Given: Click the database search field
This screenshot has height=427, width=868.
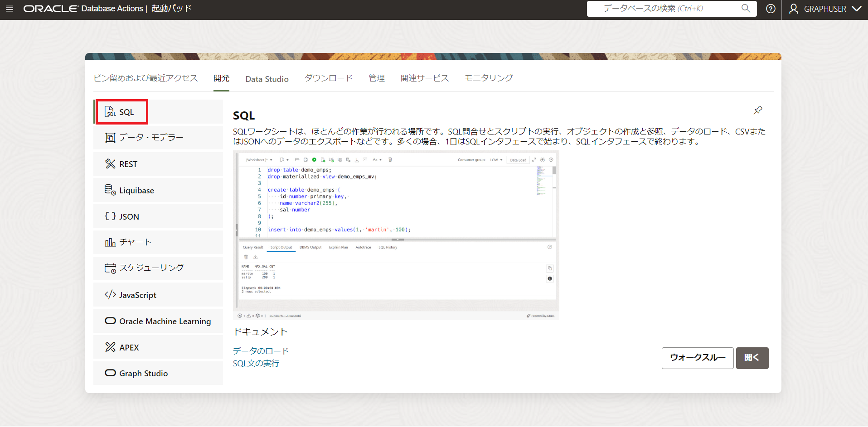Looking at the screenshot, I should tap(666, 9).
